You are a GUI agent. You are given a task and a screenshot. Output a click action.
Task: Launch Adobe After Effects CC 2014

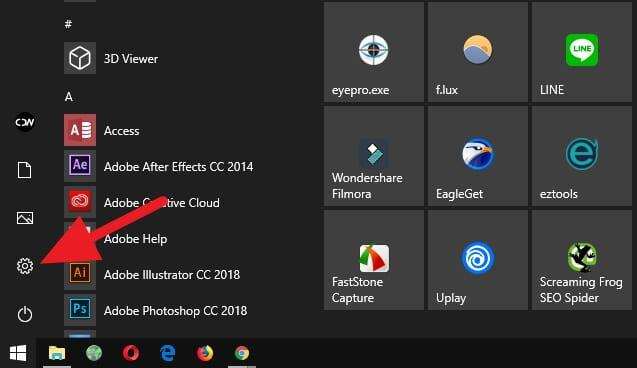(x=159, y=166)
